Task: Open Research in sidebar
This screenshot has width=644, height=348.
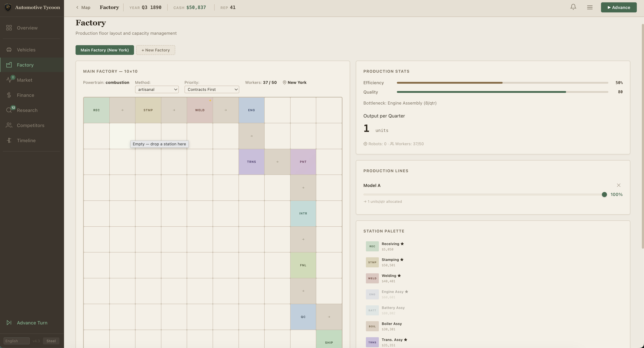Action: [32, 110]
